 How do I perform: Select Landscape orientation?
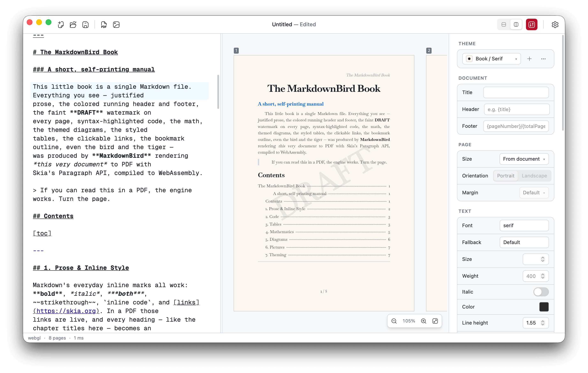coord(534,176)
